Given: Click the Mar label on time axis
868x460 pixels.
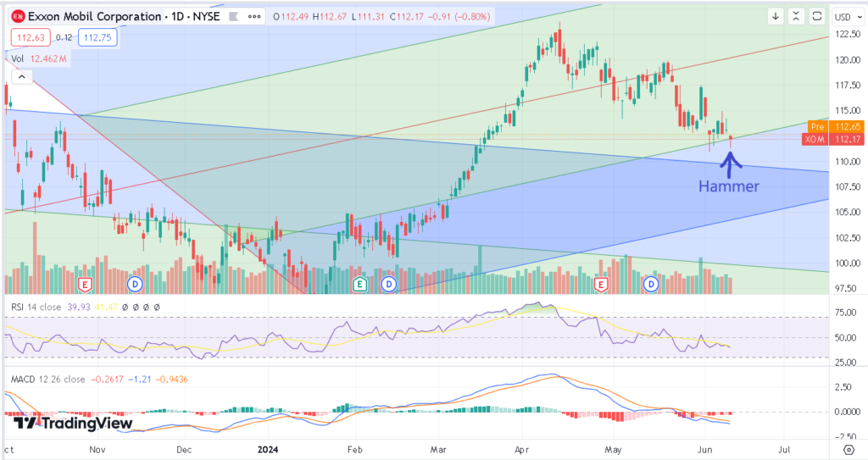Looking at the screenshot, I should coord(438,450).
